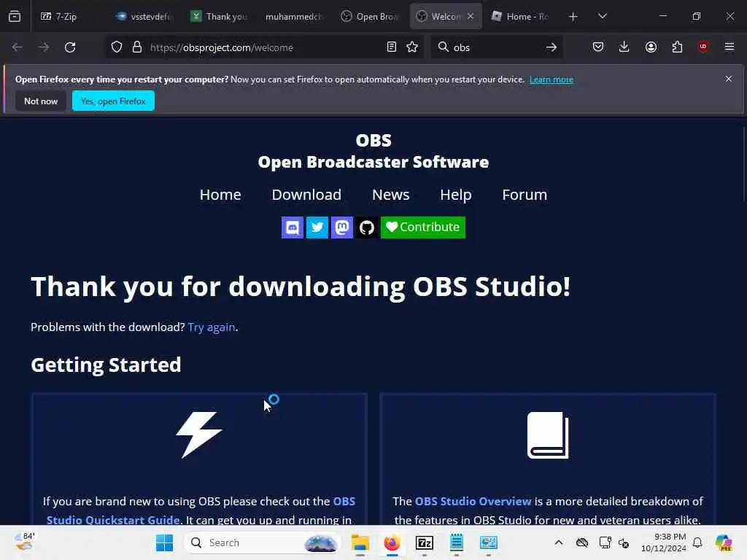Switch to the muhammedch tab
This screenshot has width=747, height=560.
tap(293, 16)
